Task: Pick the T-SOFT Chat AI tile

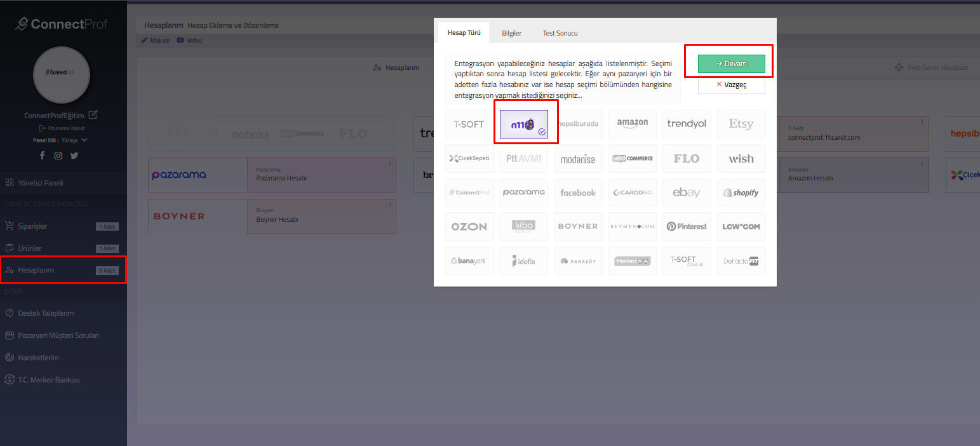Action: [x=687, y=260]
